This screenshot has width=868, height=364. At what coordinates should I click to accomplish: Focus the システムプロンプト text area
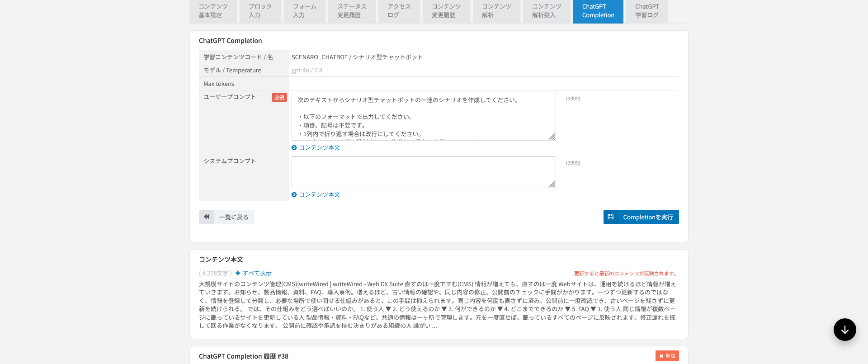(x=424, y=172)
